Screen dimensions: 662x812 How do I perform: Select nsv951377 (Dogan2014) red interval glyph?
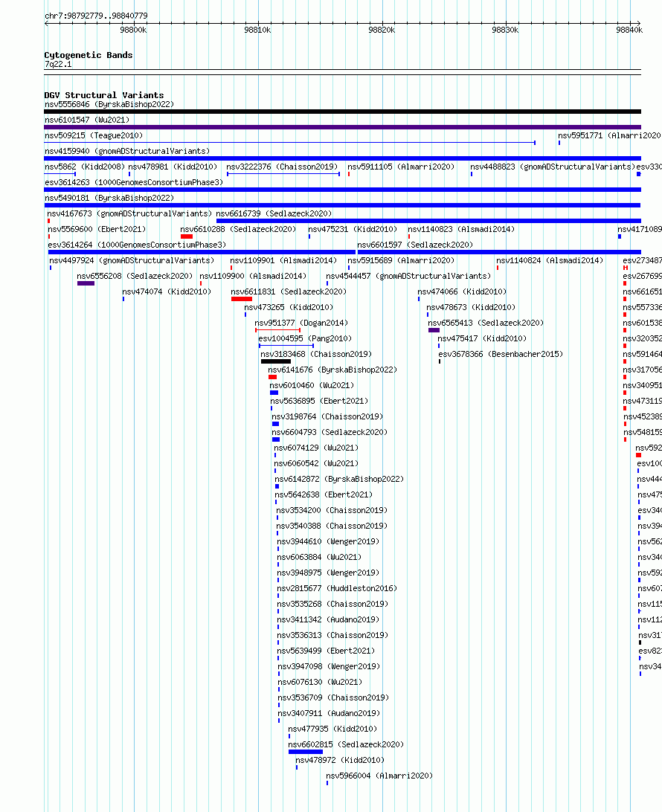tap(277, 330)
